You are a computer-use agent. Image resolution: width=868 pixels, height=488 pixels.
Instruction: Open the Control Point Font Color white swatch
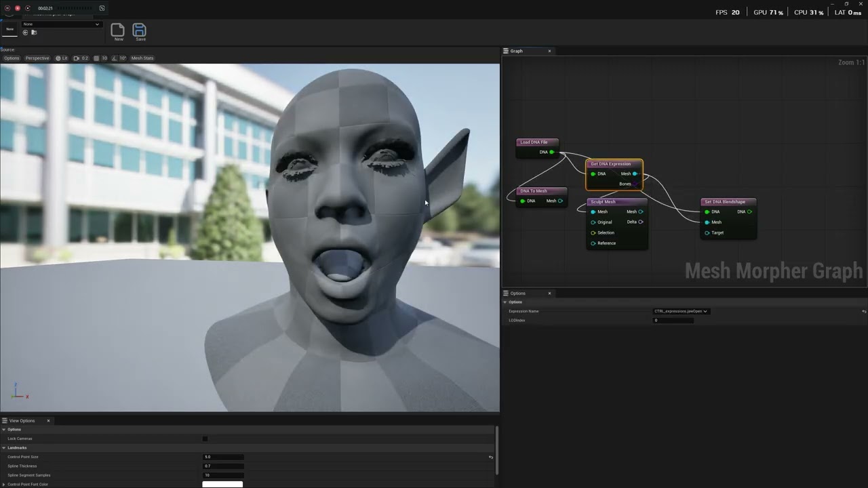pos(222,484)
